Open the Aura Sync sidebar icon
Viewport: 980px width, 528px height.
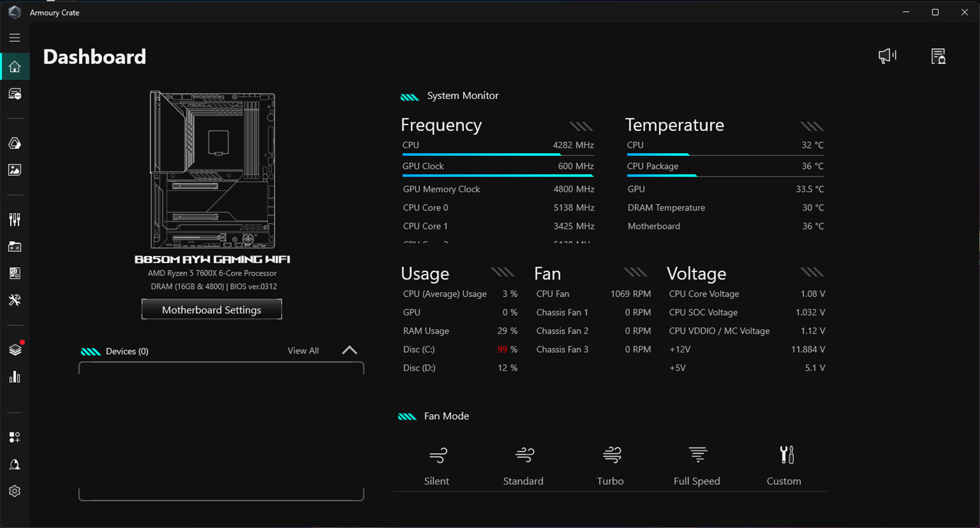tap(15, 143)
